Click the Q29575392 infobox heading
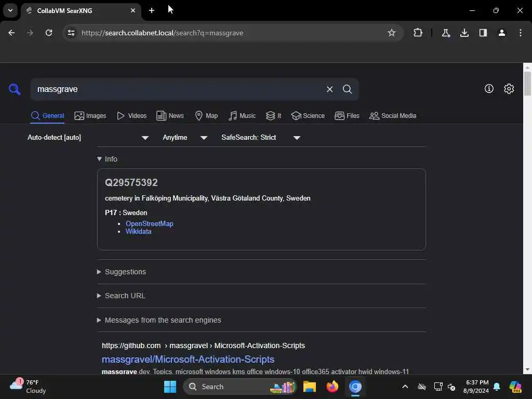Screen dimensions: 532x399 coord(131,182)
